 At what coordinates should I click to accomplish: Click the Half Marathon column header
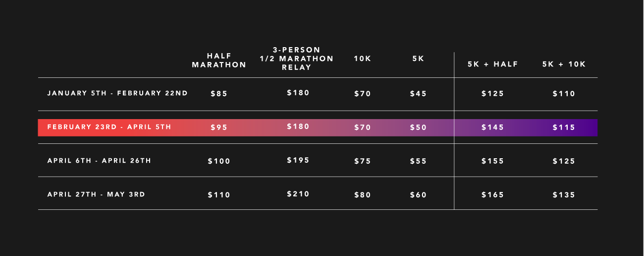219,61
